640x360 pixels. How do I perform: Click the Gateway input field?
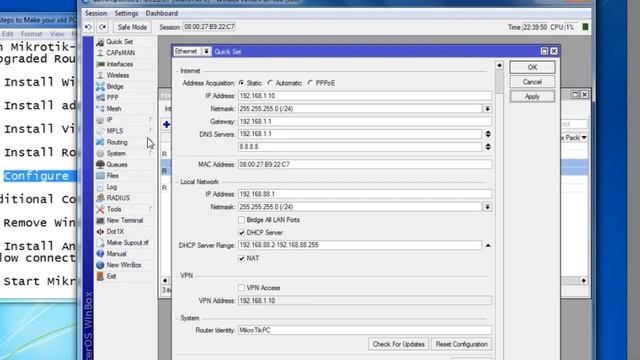point(365,121)
